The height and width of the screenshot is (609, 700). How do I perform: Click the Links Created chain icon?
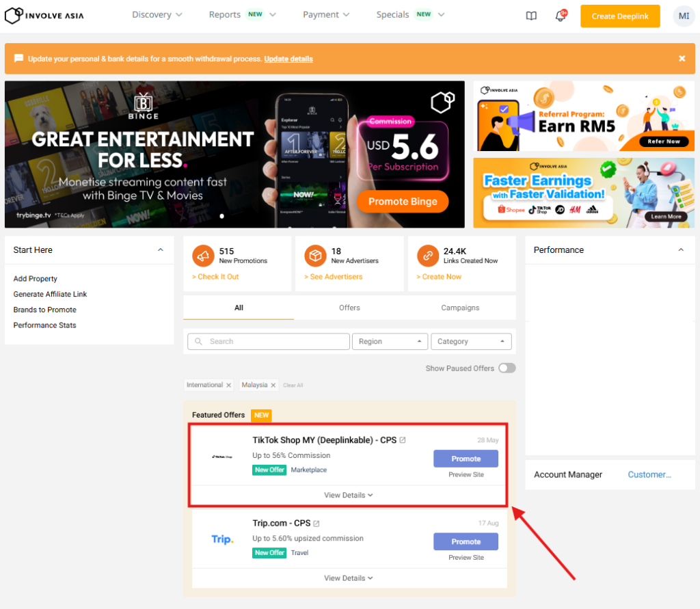click(x=427, y=255)
